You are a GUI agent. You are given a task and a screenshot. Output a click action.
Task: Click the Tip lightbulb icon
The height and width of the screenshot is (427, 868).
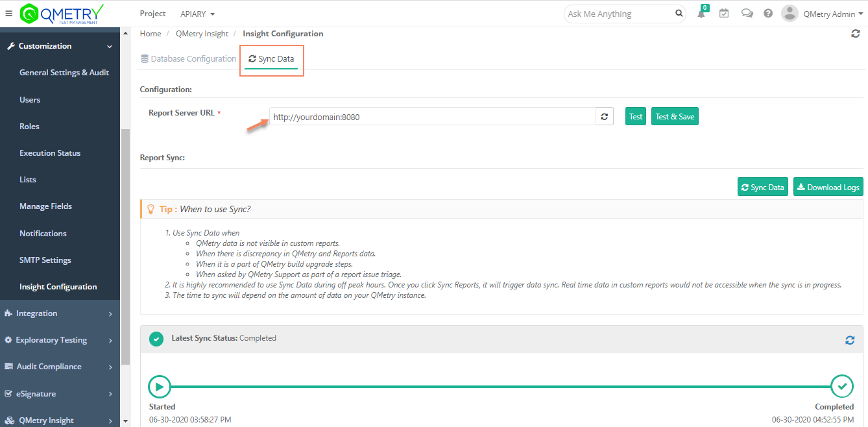pyautogui.click(x=151, y=210)
